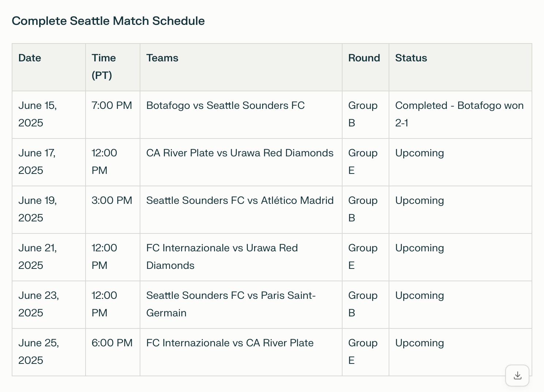Click the 6:00 PM time cell

(x=112, y=343)
